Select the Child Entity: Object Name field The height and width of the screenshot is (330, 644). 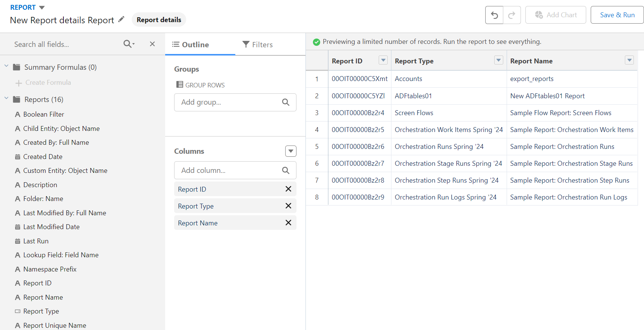pos(62,129)
